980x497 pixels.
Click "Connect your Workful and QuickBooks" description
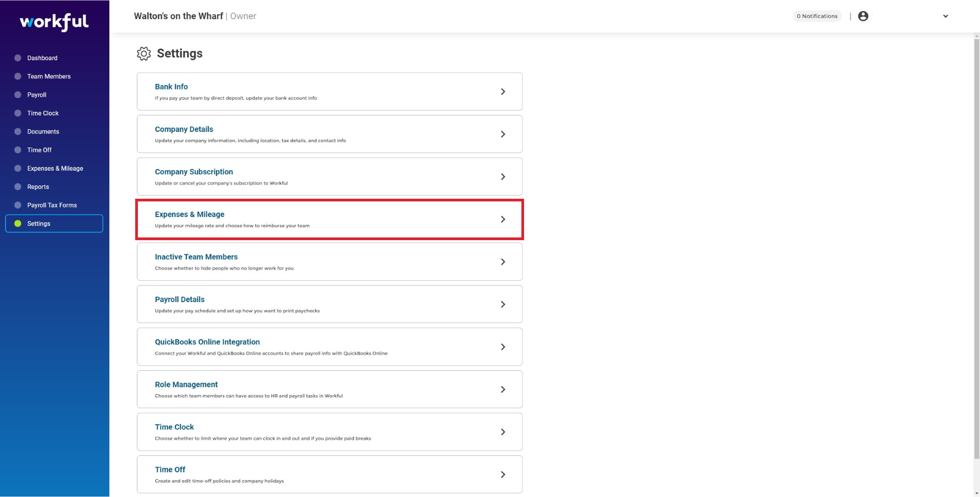271,353
